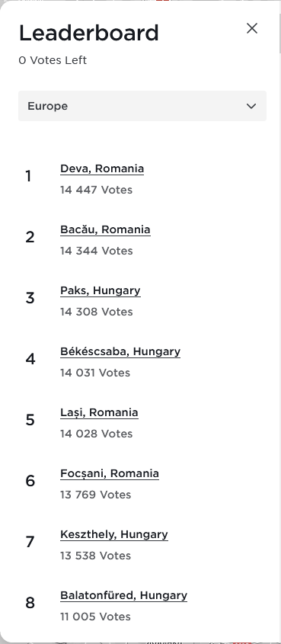
Task: Click the 14 308 Votes text
Action: click(97, 312)
